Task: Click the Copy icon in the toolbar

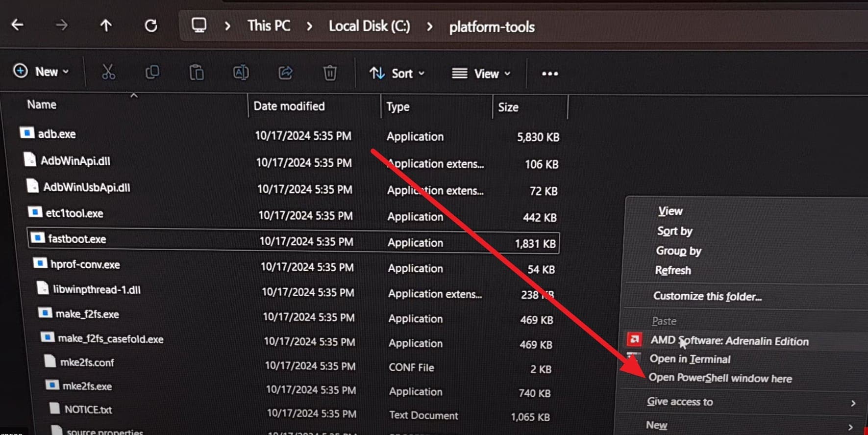Action: (152, 72)
